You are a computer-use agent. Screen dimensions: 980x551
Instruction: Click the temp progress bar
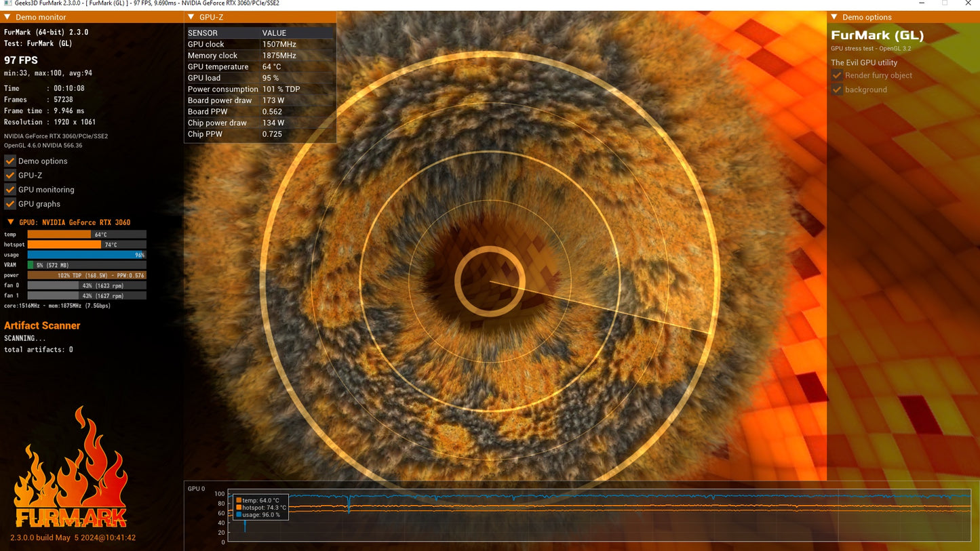(87, 234)
